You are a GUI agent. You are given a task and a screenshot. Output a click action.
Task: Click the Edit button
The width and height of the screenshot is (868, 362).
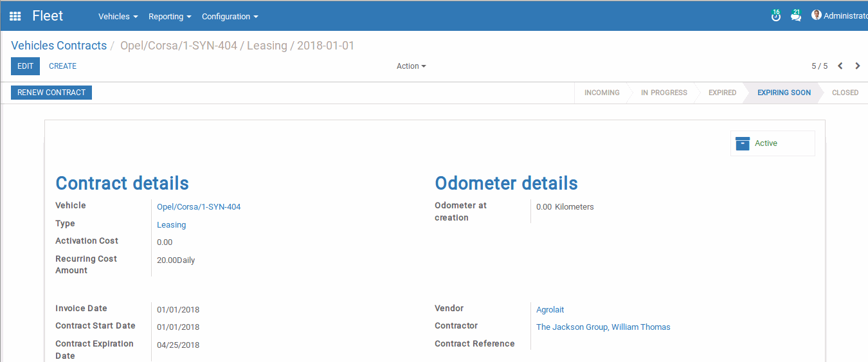coord(25,66)
